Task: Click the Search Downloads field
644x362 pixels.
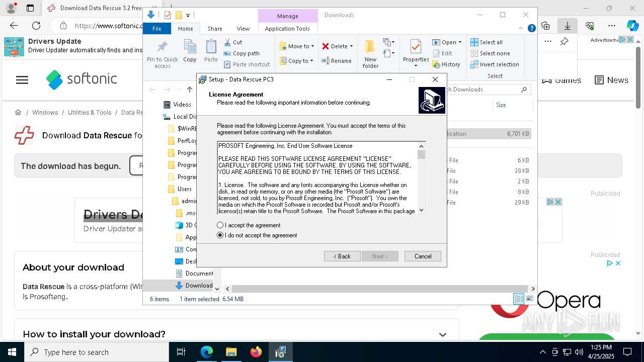Action: coord(485,89)
